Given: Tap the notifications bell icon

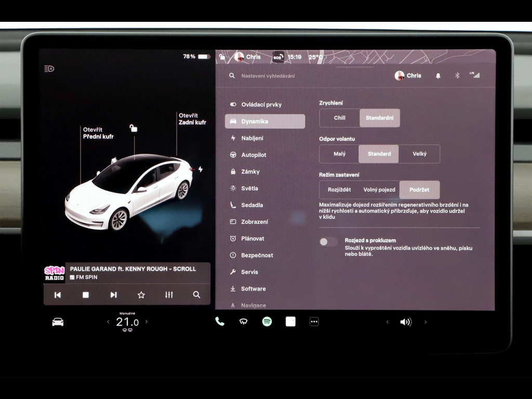Looking at the screenshot, I should pyautogui.click(x=438, y=76).
